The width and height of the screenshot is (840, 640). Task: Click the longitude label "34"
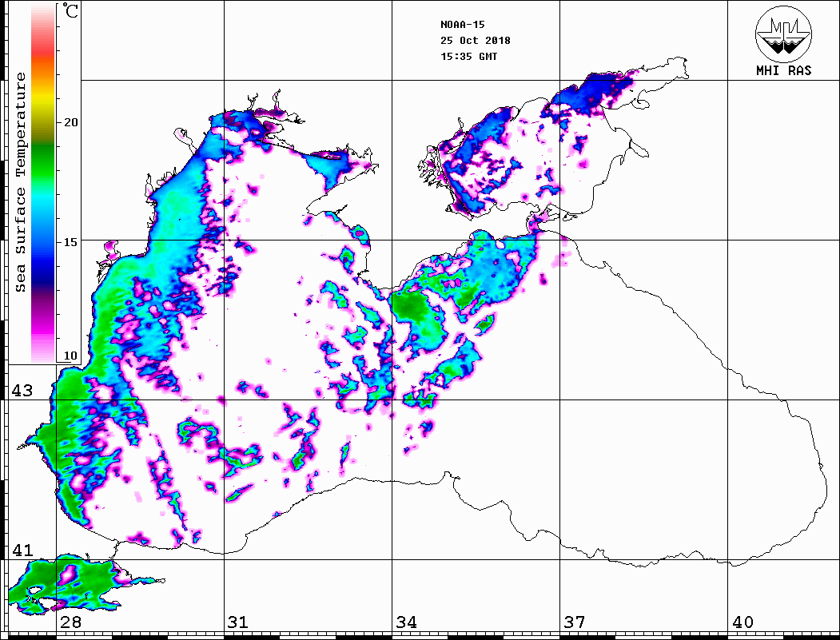(x=406, y=622)
